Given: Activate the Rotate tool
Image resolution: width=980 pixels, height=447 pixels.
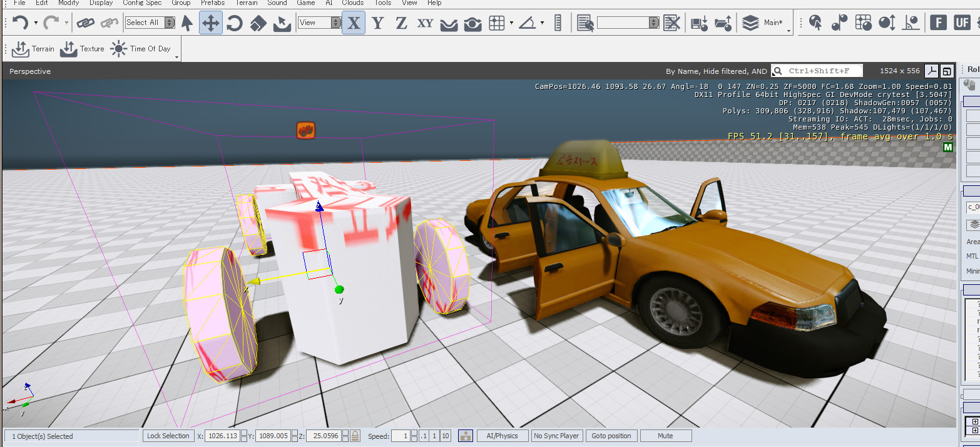Looking at the screenshot, I should 235,23.
